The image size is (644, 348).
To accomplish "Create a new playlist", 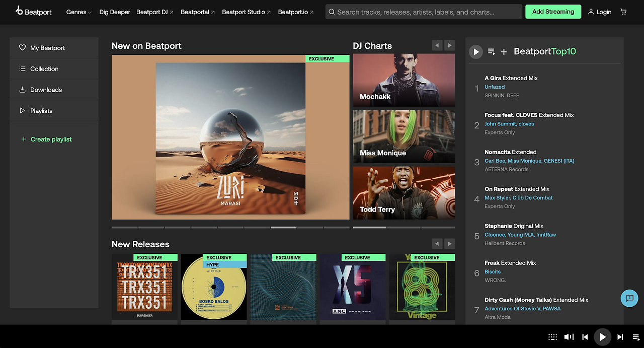I will (x=46, y=140).
